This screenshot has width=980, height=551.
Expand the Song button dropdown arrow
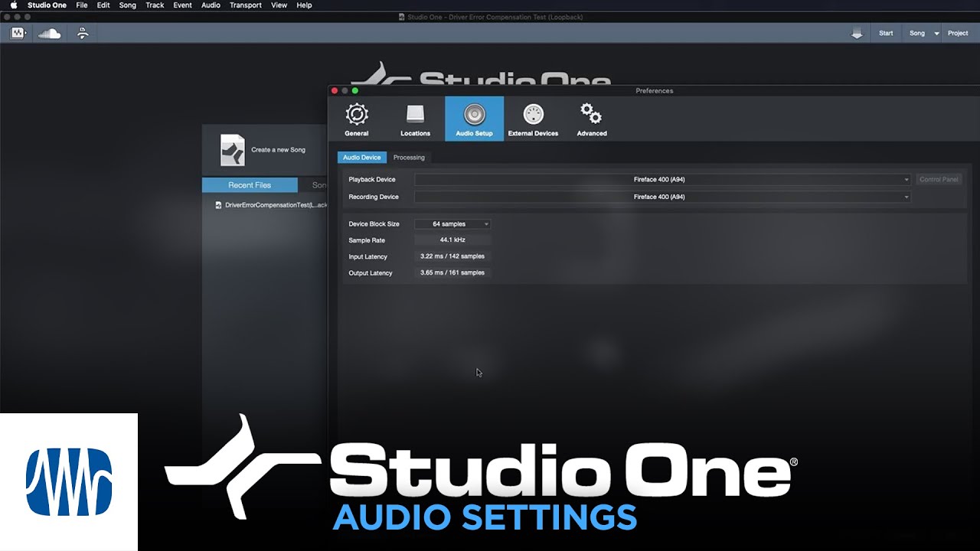(x=936, y=34)
